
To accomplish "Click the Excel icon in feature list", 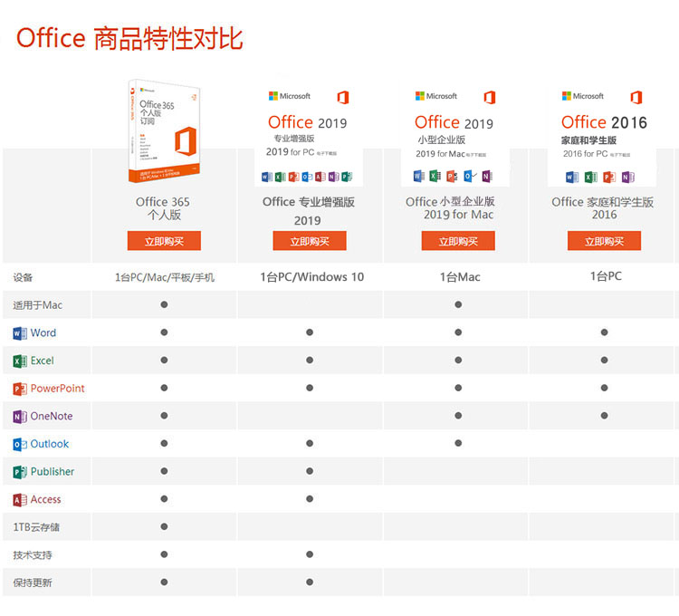I will [20, 361].
